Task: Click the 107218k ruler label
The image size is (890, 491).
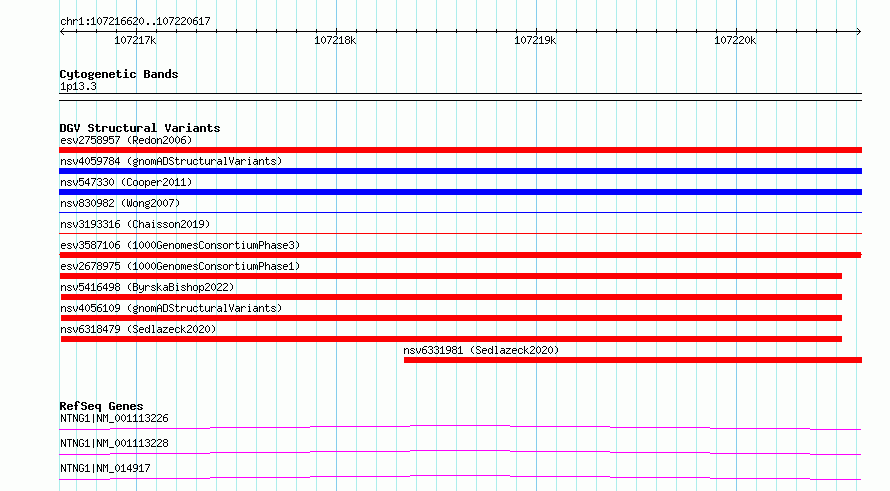Action: tap(335, 40)
